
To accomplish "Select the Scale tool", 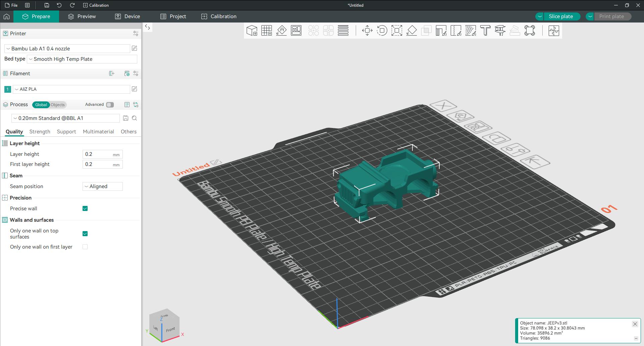I will coord(397,30).
